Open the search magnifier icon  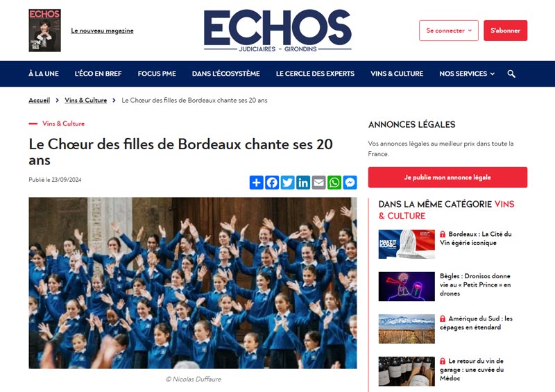pyautogui.click(x=511, y=74)
